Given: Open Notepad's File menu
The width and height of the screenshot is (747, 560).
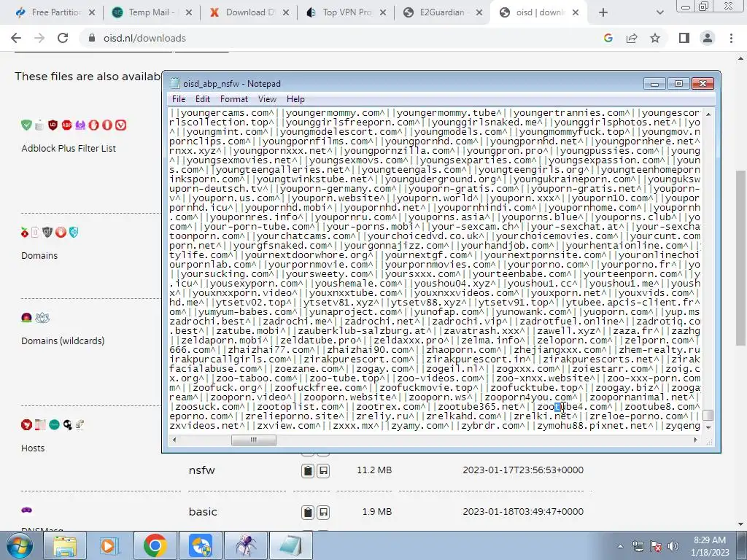Looking at the screenshot, I should pos(179,99).
